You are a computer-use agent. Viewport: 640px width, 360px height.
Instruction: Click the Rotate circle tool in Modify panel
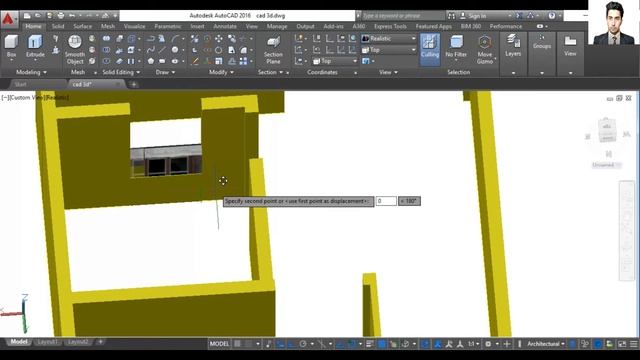[219, 50]
